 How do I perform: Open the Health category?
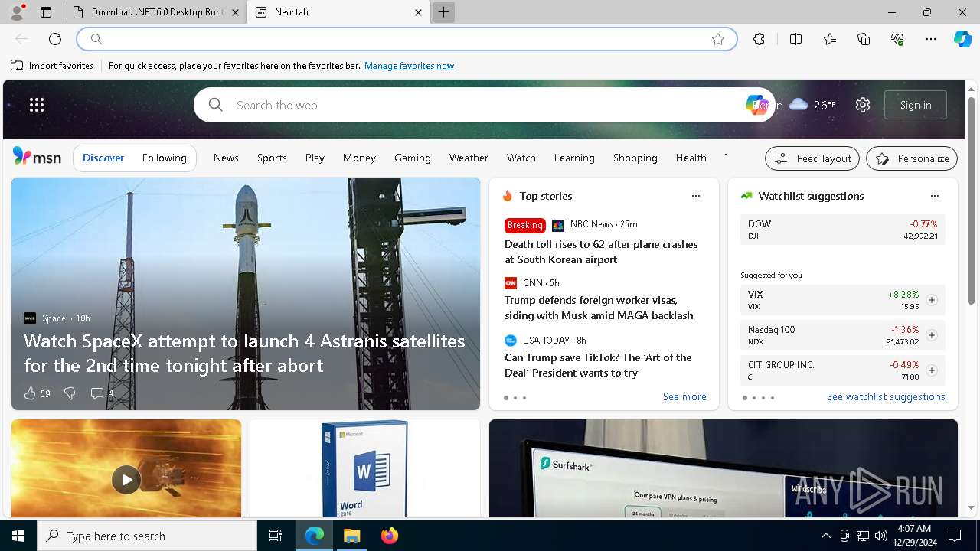(x=691, y=158)
